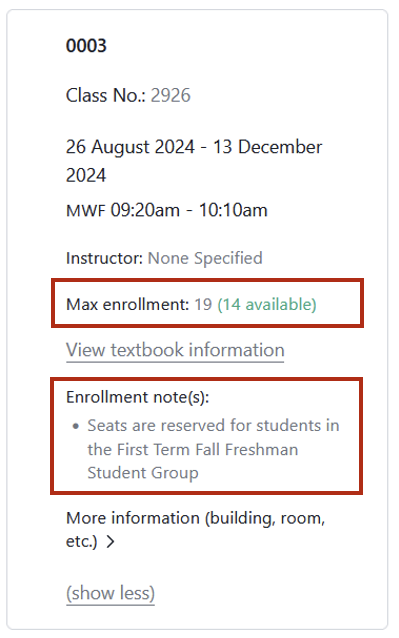The image size is (399, 638).
Task: Click the Max enrollment label
Action: (128, 304)
